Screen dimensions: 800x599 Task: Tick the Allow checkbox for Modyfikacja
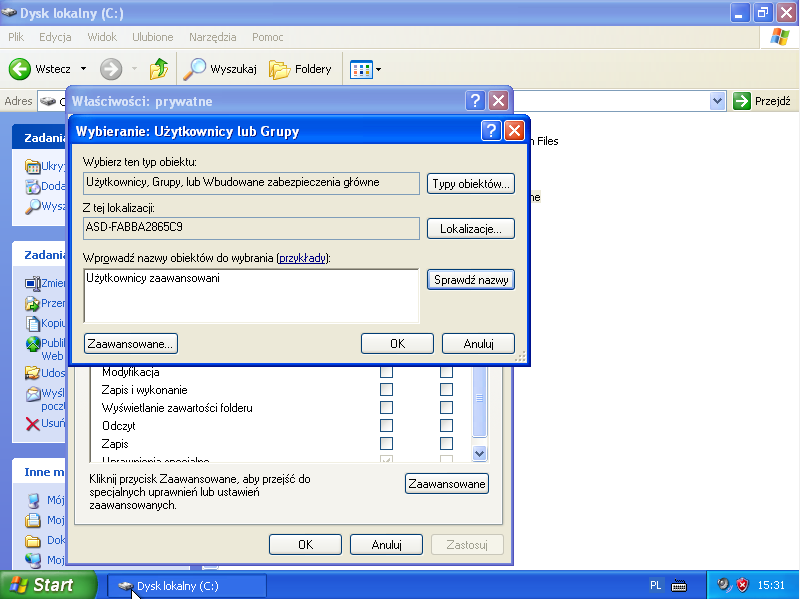click(387, 372)
